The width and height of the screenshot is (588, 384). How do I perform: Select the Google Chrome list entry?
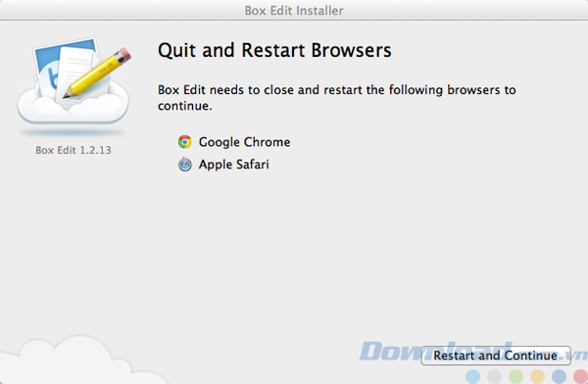click(x=234, y=142)
